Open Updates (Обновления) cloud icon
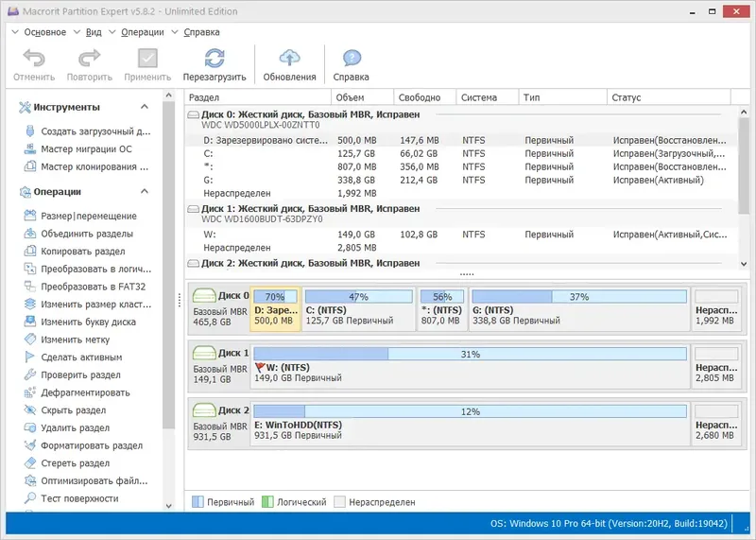Screen dimensions: 756x540 pyautogui.click(x=289, y=58)
